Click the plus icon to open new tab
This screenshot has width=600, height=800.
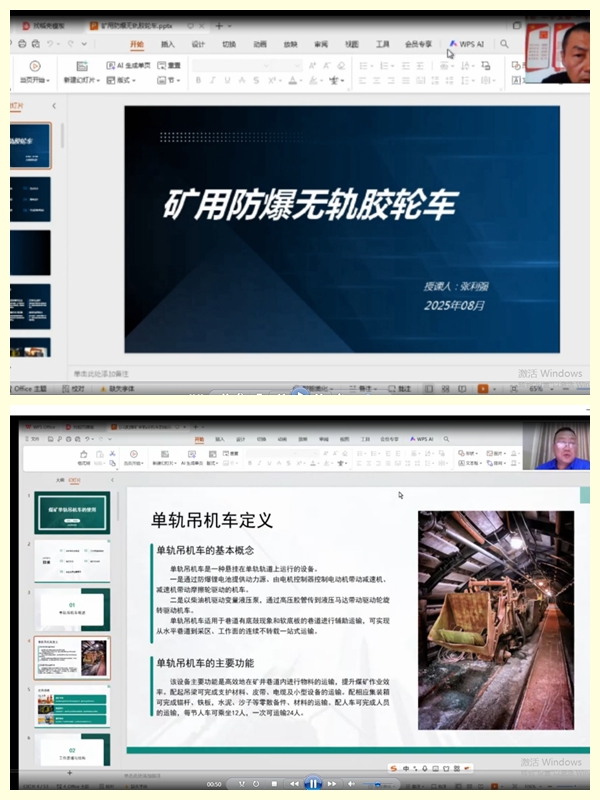point(218,24)
